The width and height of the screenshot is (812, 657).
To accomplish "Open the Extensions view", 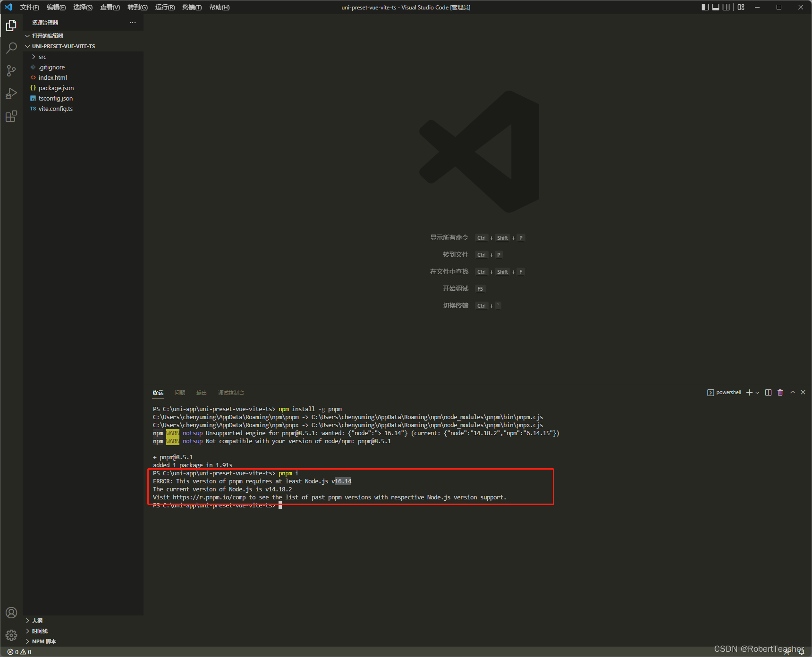I will pos(11,116).
